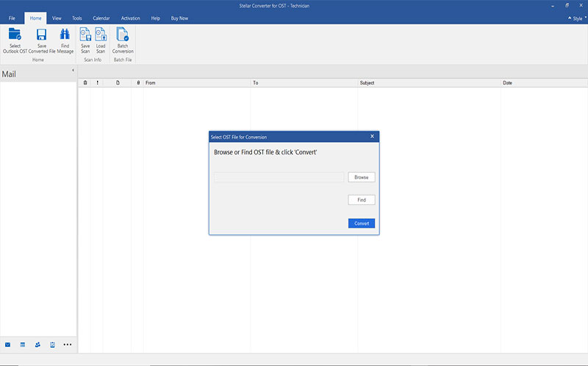Sort by the delete column icon
The width and height of the screenshot is (588, 366).
(x=85, y=83)
